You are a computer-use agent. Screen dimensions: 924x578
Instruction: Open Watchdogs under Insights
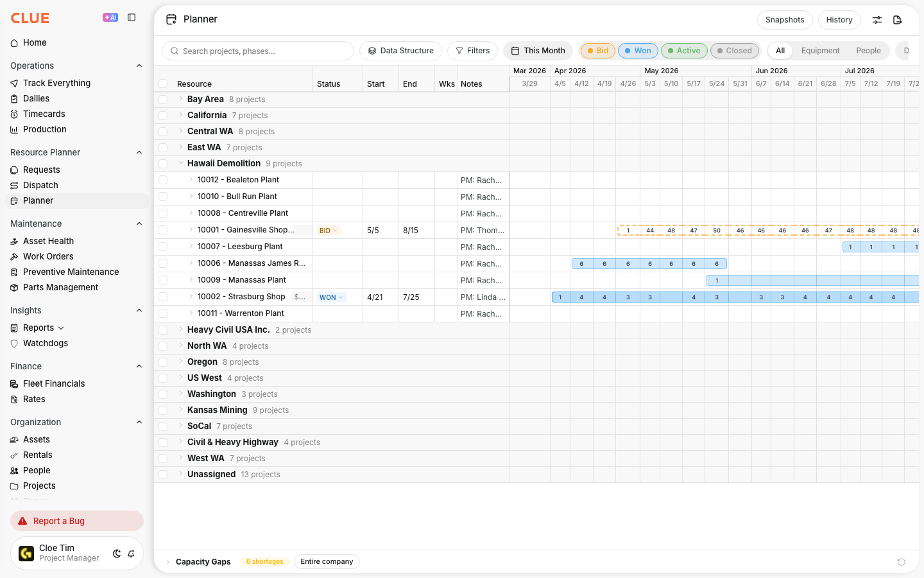pos(45,343)
